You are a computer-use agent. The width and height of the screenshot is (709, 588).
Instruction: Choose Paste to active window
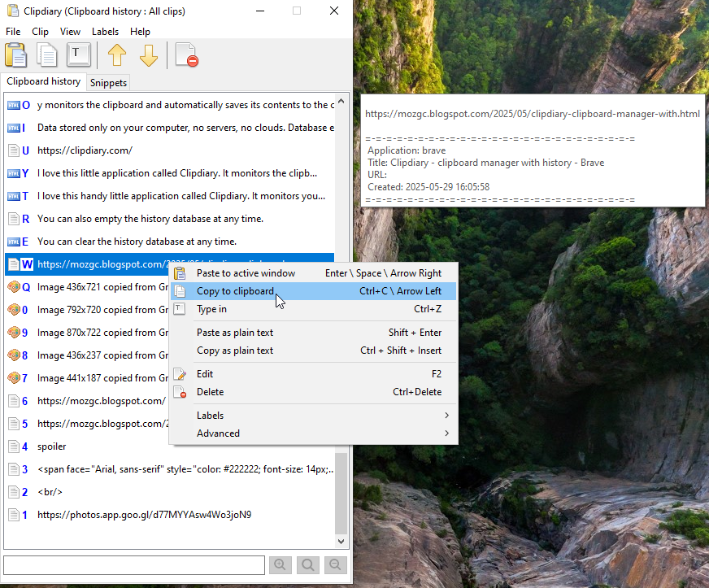click(313, 273)
